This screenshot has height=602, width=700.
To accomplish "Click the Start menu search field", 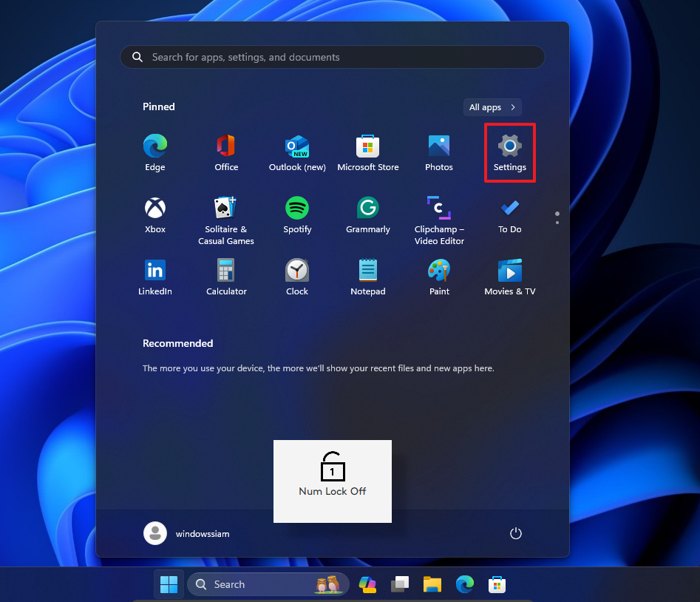I will tap(333, 57).
